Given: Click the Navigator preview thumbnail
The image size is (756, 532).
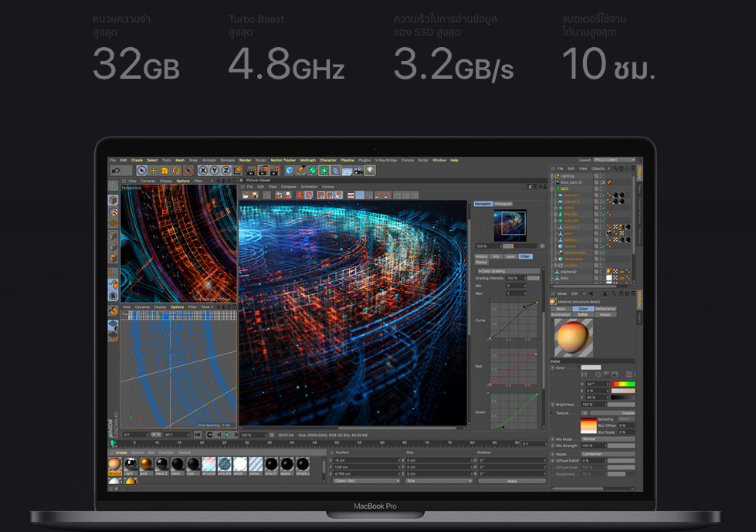Looking at the screenshot, I should tap(510, 225).
